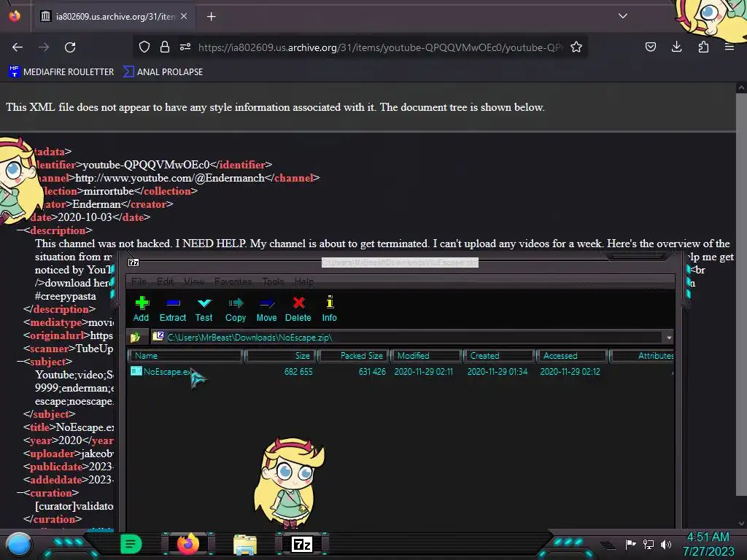Open the 7-Zip address path dropdown
The width and height of the screenshot is (747, 560).
point(669,338)
